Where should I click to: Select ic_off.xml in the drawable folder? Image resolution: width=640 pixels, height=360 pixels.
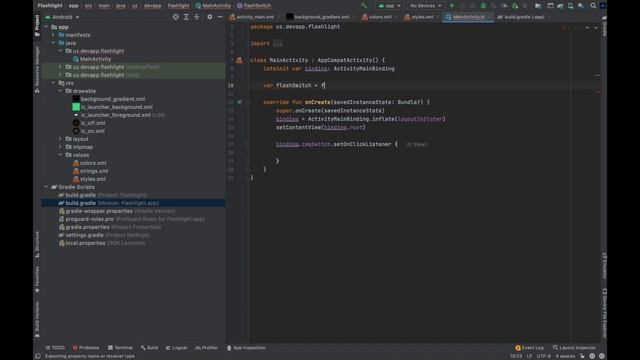click(89, 123)
